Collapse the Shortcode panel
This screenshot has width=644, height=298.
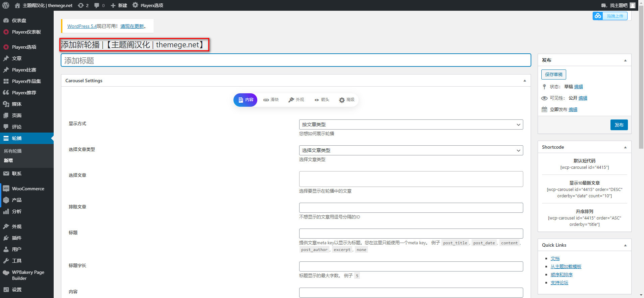click(625, 147)
